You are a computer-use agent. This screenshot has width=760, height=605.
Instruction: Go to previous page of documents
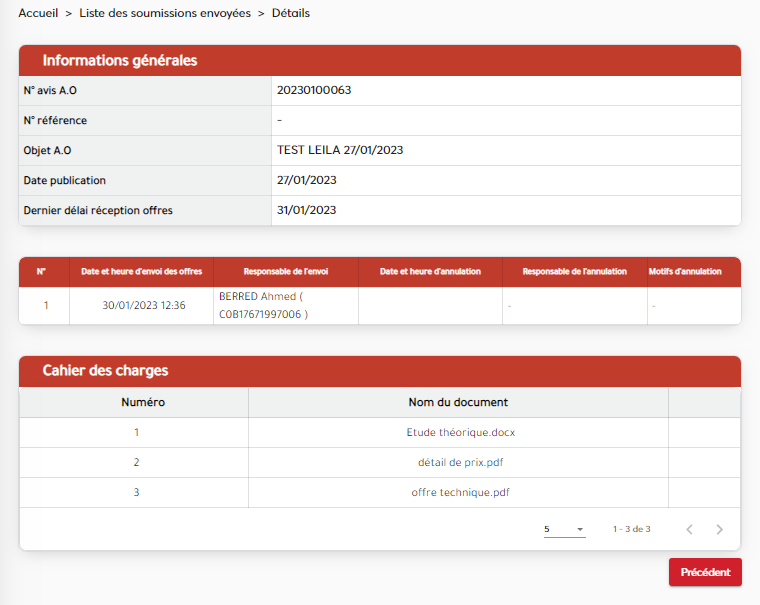coord(689,529)
